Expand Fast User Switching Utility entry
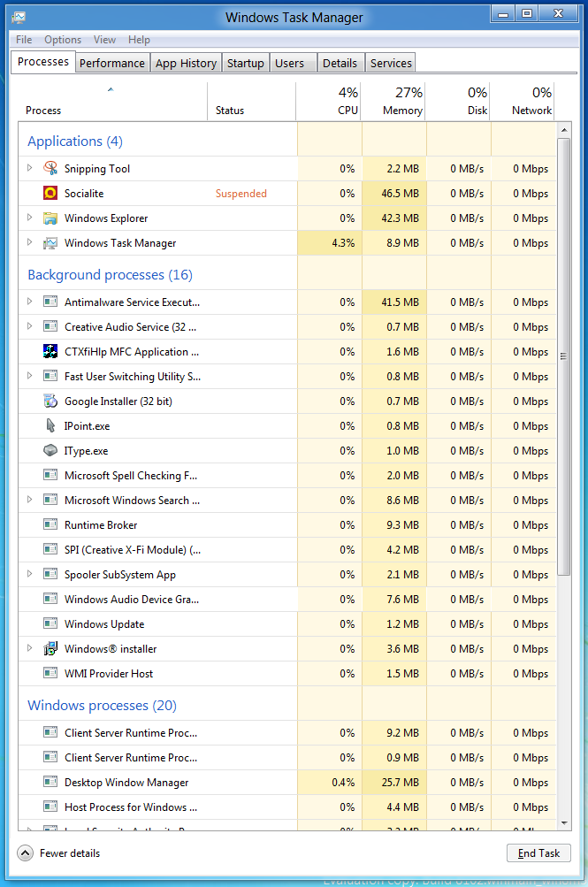588x887 pixels. (x=30, y=376)
